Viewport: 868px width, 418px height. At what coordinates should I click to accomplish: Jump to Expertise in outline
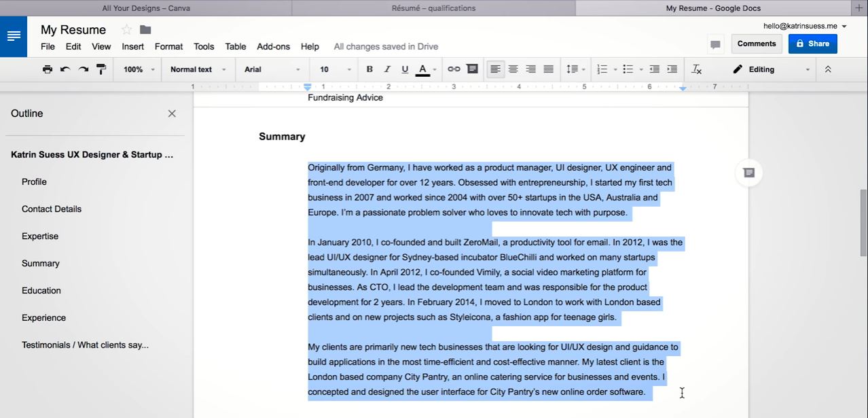point(40,236)
